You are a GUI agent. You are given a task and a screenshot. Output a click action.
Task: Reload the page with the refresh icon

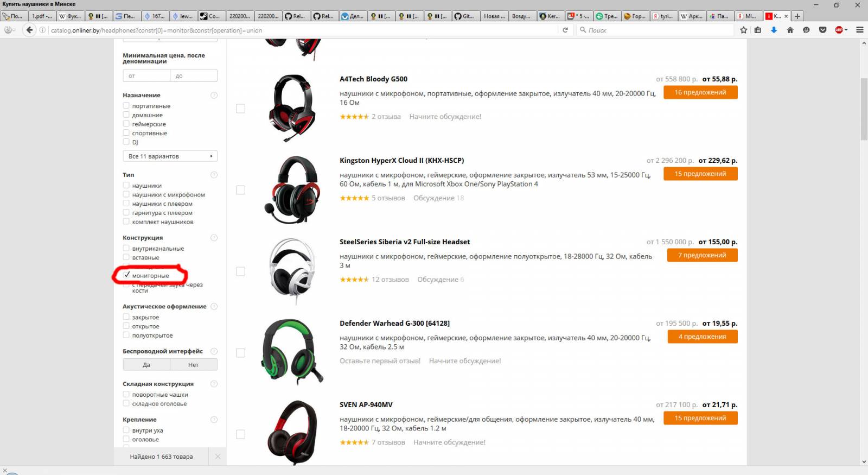[x=565, y=30]
